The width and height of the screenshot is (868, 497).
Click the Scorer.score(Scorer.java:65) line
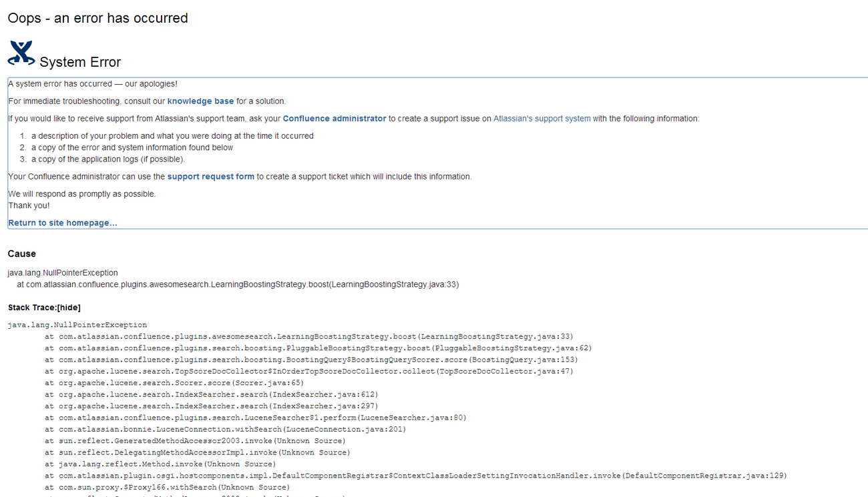pyautogui.click(x=174, y=383)
